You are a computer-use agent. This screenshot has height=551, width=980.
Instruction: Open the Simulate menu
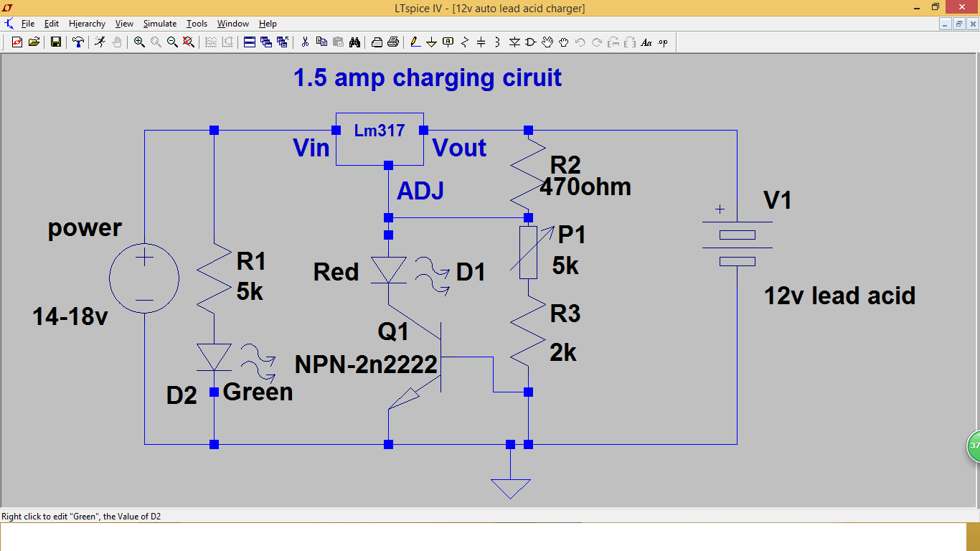coord(159,24)
